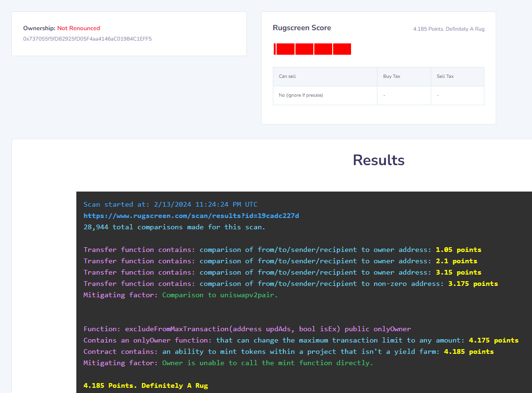
Task: Click the 'Sell Tax' column header
Action: (x=458, y=76)
